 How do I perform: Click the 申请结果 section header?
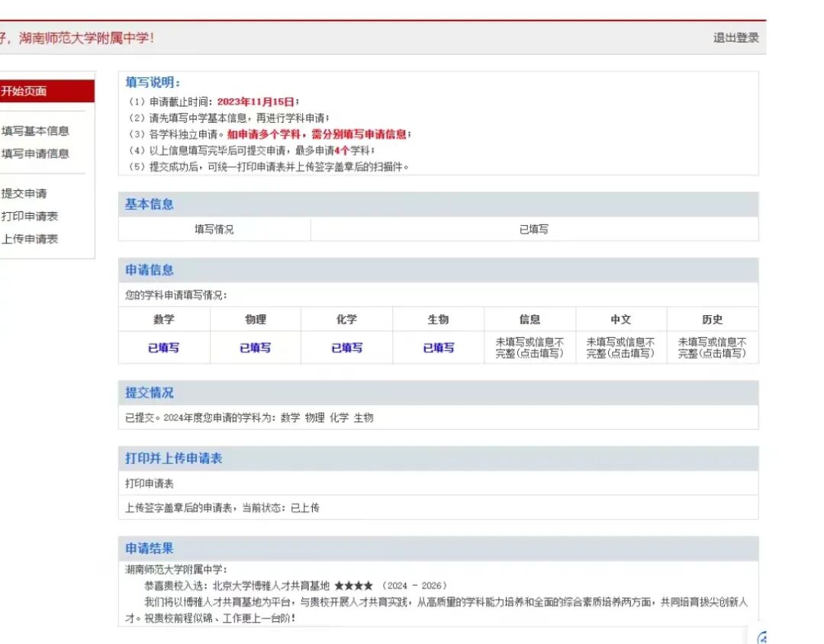[x=438, y=549]
